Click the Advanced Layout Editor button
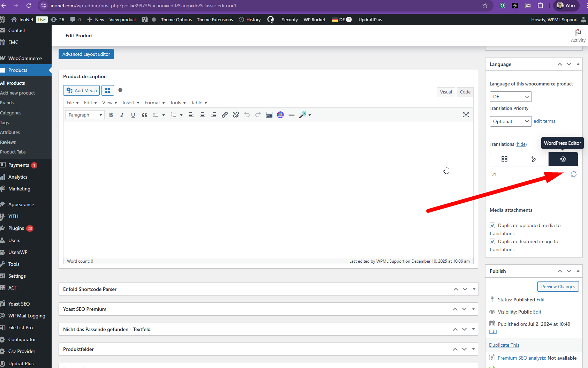The image size is (588, 368). tap(86, 54)
